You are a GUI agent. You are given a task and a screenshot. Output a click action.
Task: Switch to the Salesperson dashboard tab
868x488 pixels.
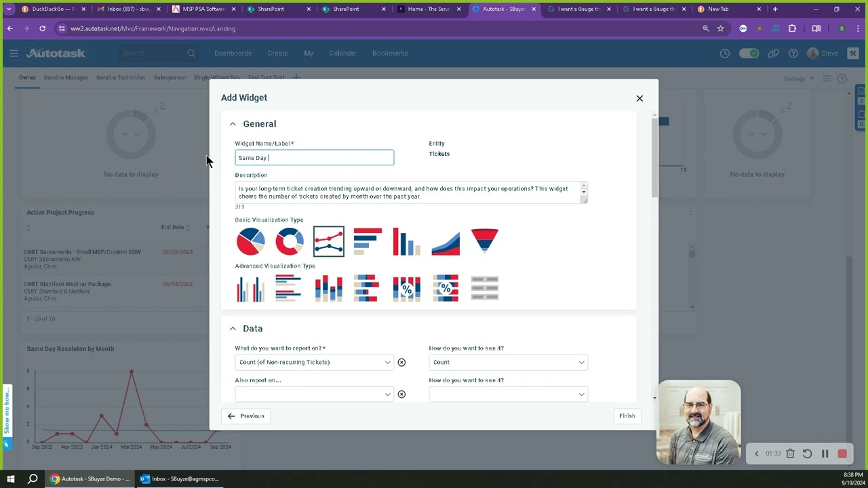(170, 77)
